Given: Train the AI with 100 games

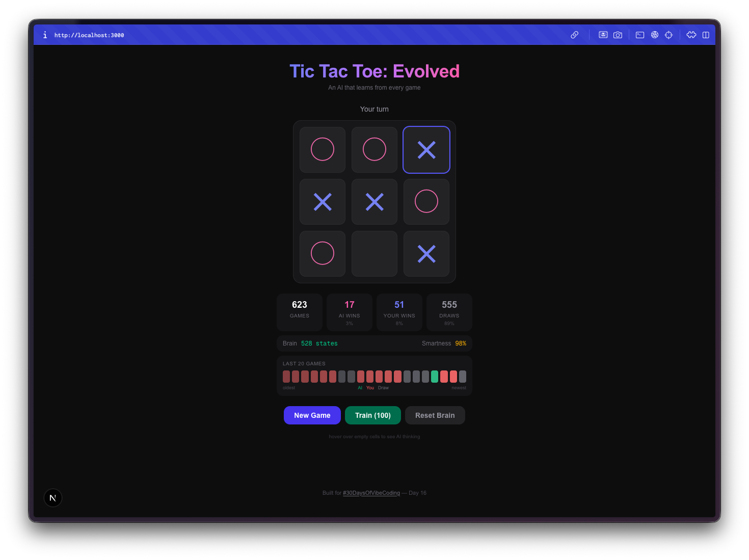Looking at the screenshot, I should point(372,415).
